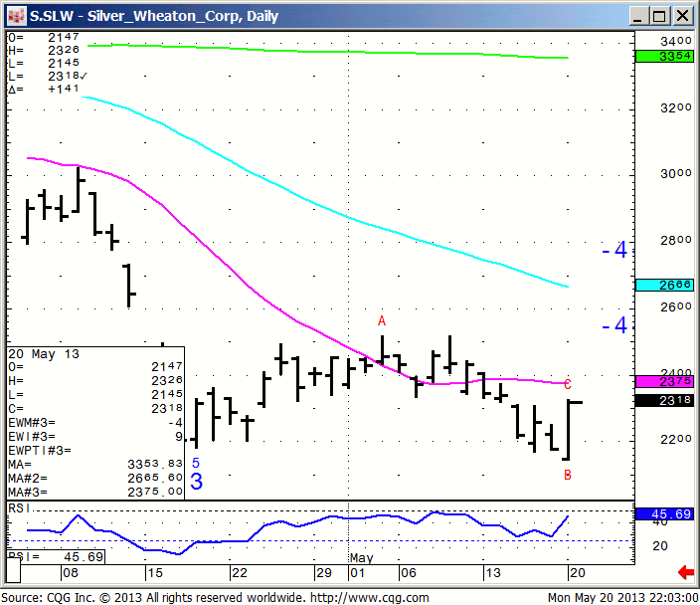Click the large blue wave number 3

pyautogui.click(x=197, y=483)
